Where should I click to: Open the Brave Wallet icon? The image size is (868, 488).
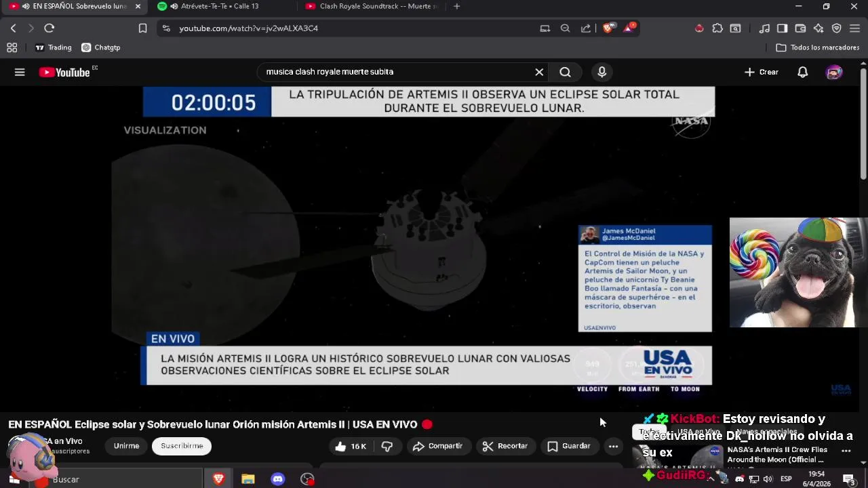[800, 28]
